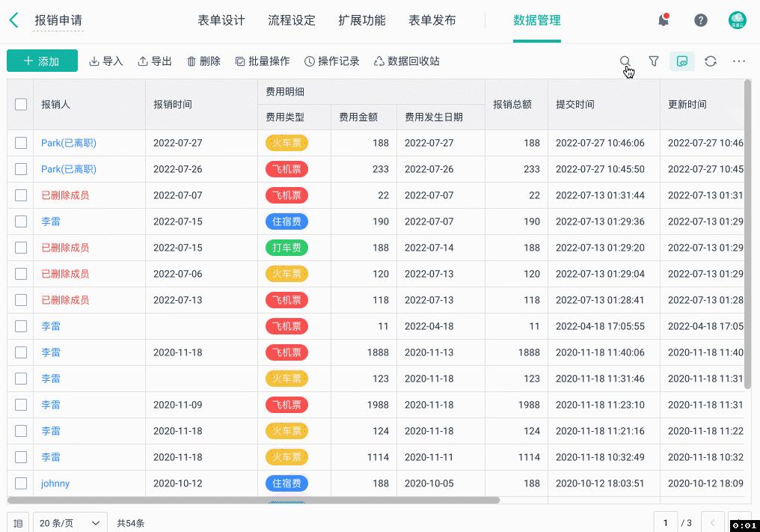
Task: Expand the 批量操作 batch operations menu
Action: click(x=264, y=61)
